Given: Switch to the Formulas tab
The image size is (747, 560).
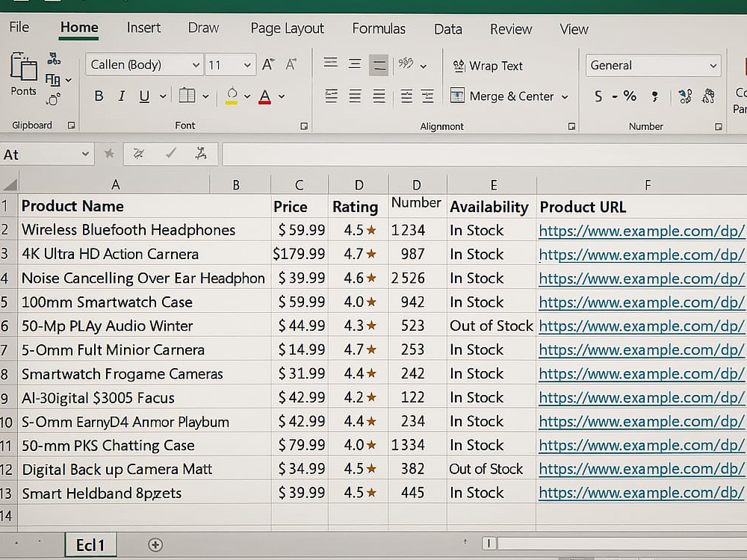Looking at the screenshot, I should (379, 28).
